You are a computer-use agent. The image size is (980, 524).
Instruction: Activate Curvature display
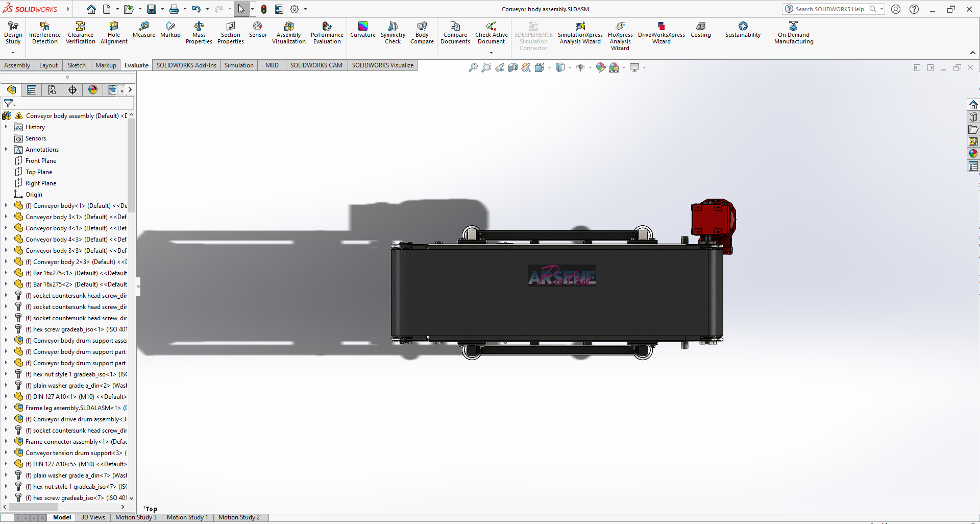(363, 30)
